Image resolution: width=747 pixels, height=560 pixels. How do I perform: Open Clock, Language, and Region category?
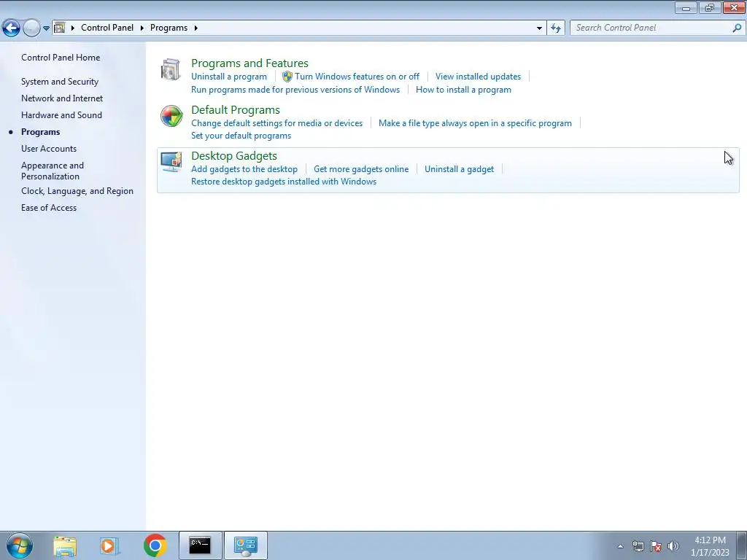[x=77, y=191]
